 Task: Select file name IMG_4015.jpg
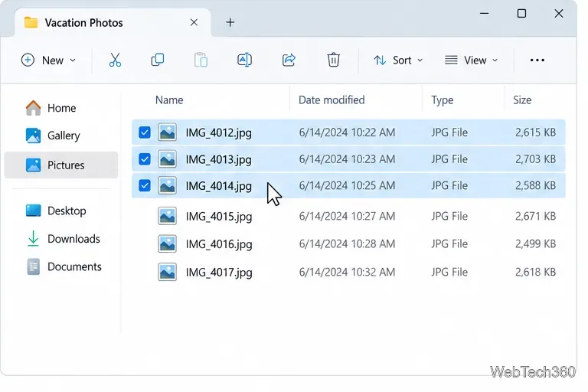click(x=219, y=217)
